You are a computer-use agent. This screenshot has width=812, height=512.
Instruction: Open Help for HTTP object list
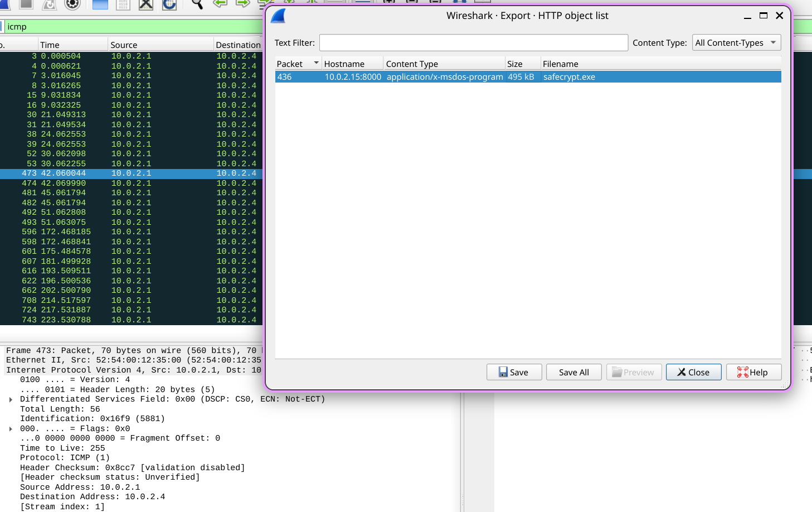coord(753,372)
